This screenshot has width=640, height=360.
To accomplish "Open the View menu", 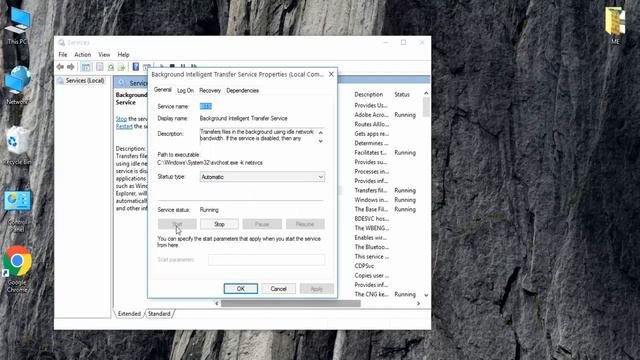I will pos(104,54).
